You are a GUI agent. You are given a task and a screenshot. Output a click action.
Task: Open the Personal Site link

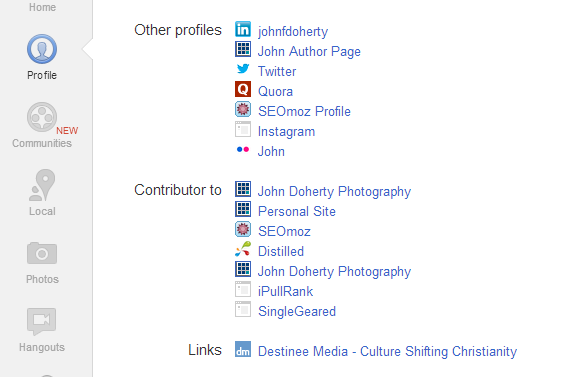coord(297,211)
